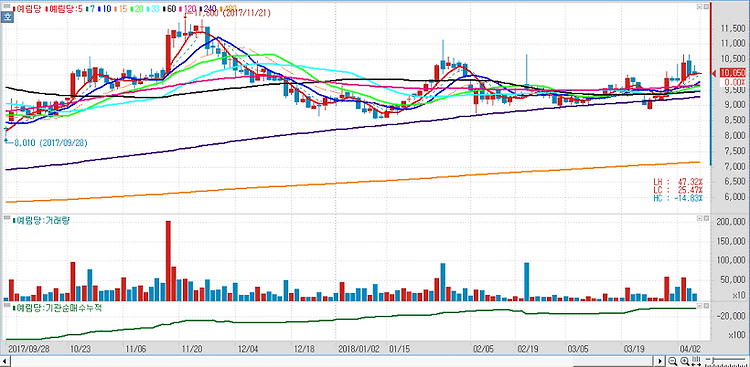Click the 6,000 price axis label
This screenshot has width=750, height=367.
coord(735,197)
